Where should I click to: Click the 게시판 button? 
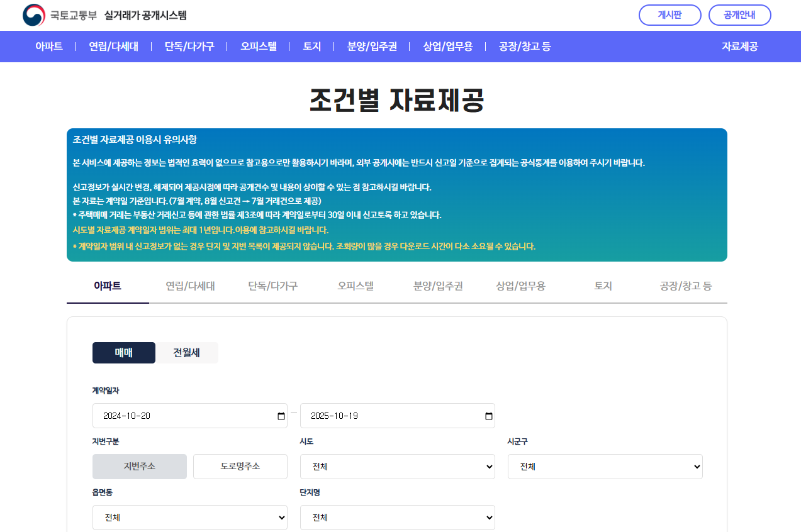coord(670,15)
